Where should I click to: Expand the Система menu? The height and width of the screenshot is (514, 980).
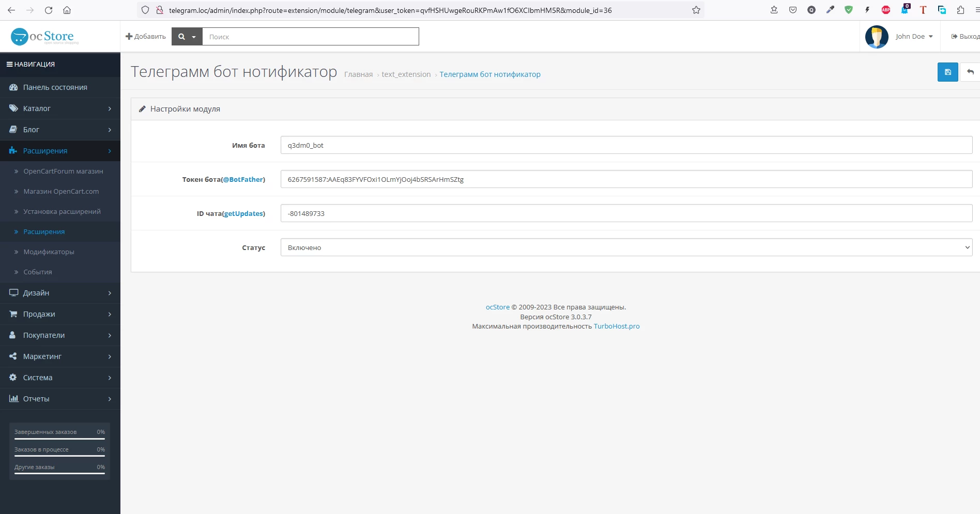(x=60, y=378)
